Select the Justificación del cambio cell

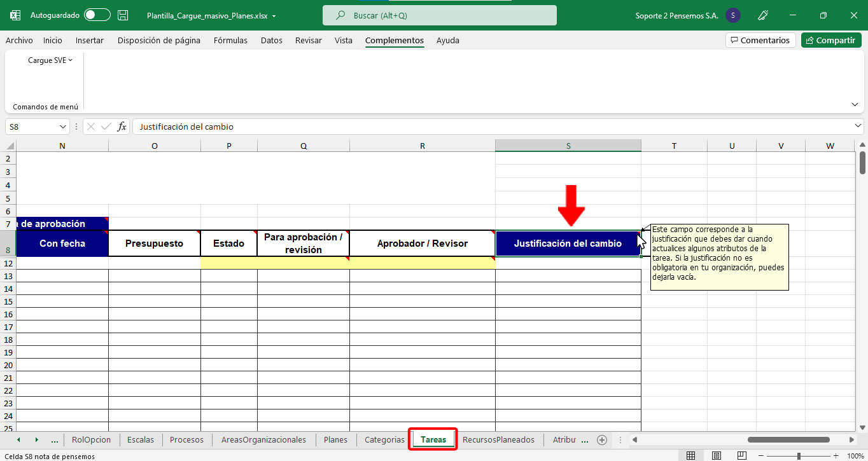point(568,243)
